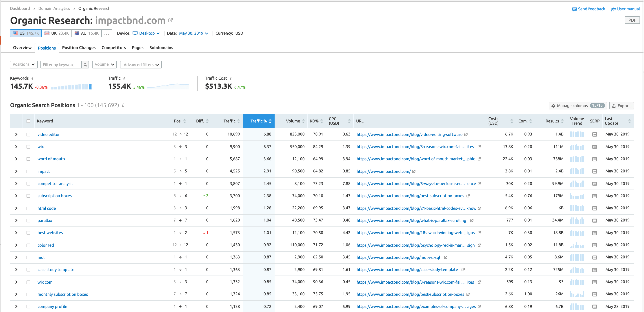Check the select-all checkbox in the table header

[28, 121]
